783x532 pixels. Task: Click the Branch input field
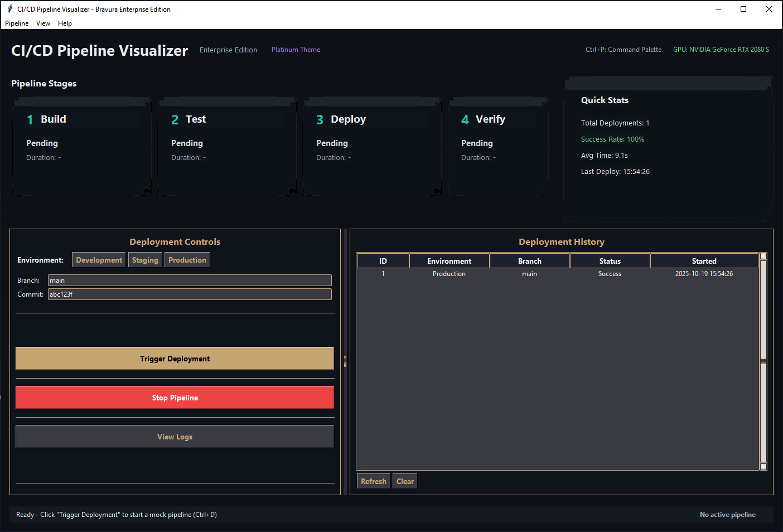[190, 280]
